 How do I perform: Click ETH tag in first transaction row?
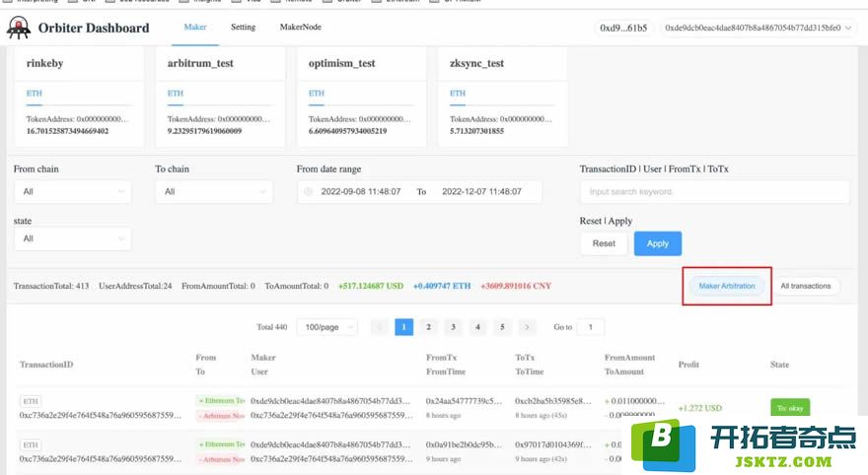tap(31, 401)
